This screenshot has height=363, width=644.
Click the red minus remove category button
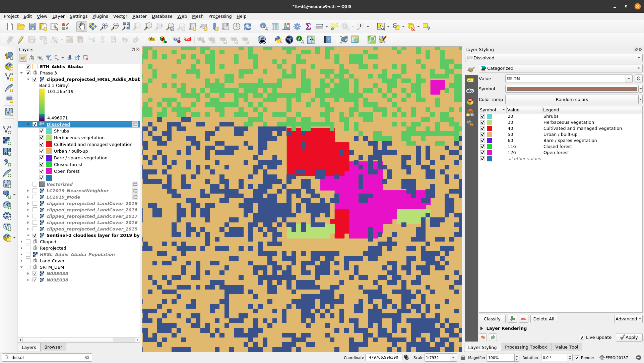[524, 319]
